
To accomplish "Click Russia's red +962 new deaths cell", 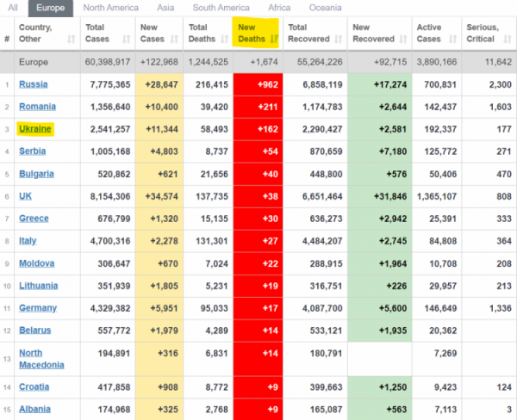I will (x=258, y=84).
